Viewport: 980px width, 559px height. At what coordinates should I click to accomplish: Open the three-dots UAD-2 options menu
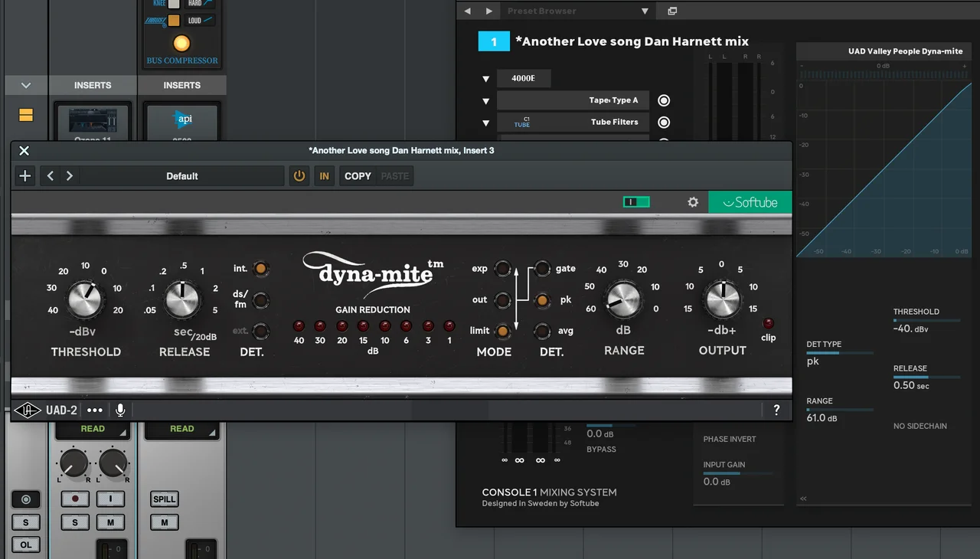[95, 410]
